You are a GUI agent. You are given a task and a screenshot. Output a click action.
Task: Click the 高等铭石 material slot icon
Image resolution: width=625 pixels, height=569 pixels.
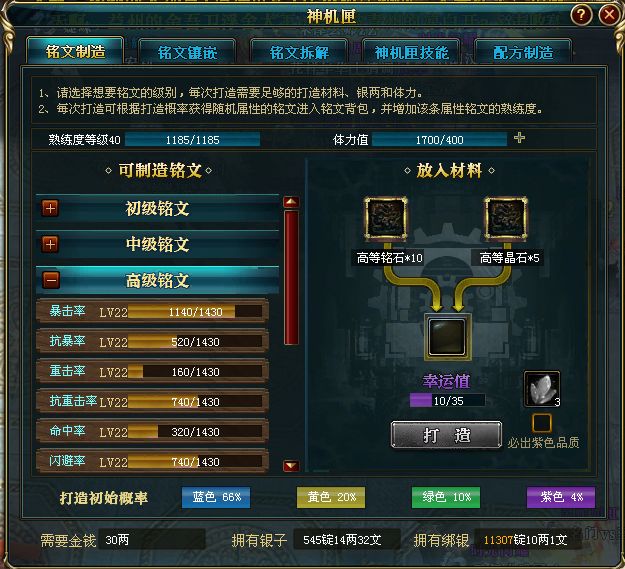pos(385,219)
